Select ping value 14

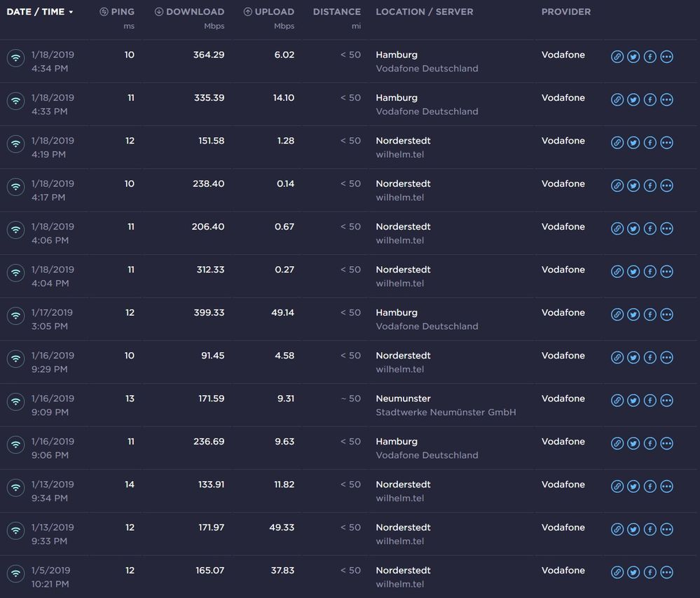coord(130,485)
